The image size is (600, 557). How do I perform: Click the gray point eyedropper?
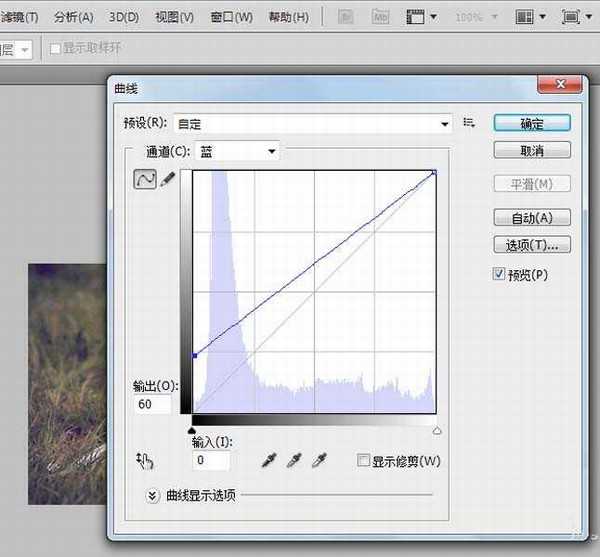[x=294, y=460]
